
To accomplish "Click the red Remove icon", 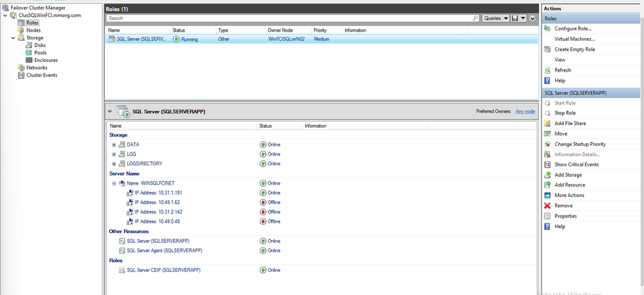I will coord(548,205).
